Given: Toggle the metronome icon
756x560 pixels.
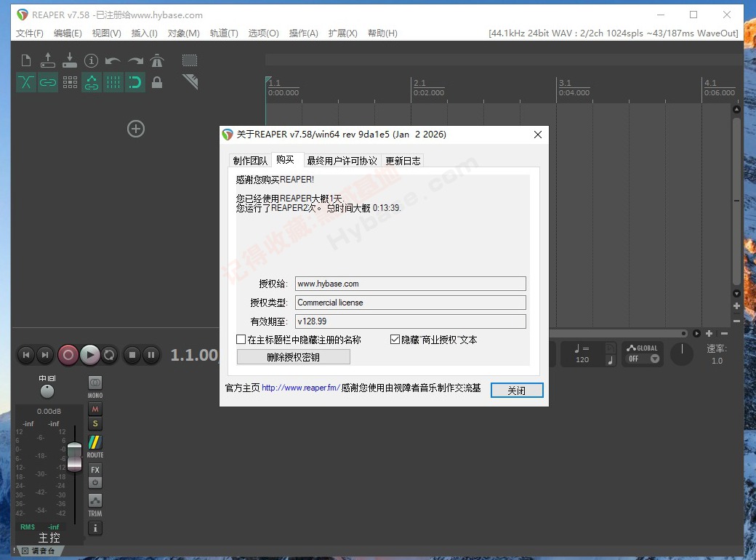Looking at the screenshot, I should (157, 60).
